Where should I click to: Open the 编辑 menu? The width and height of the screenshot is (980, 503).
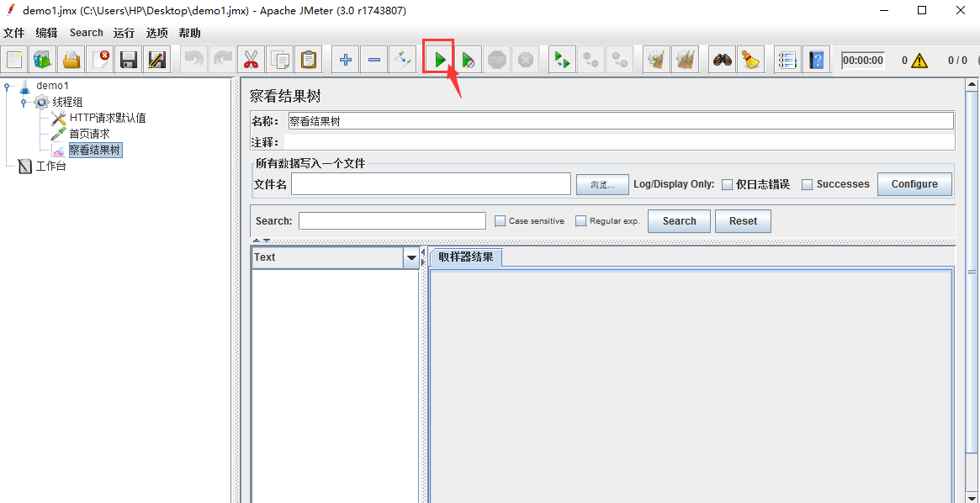pyautogui.click(x=46, y=33)
